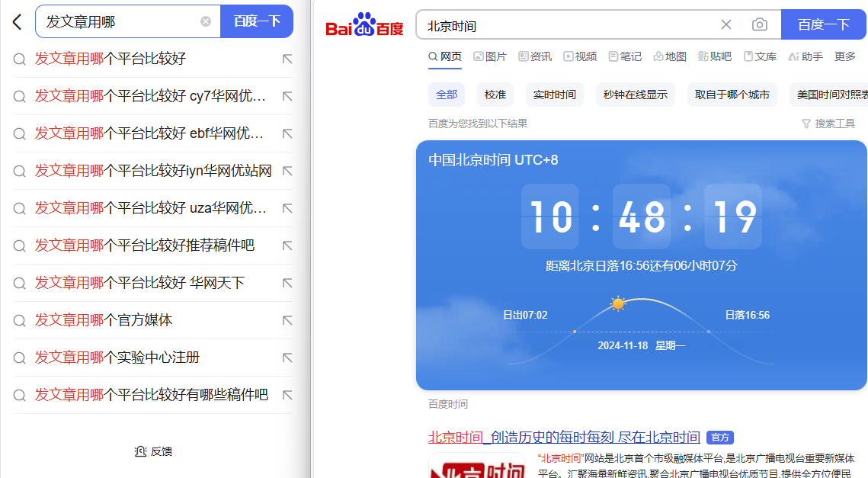
Task: Go back using the left arrow icon
Action: pos(18,22)
